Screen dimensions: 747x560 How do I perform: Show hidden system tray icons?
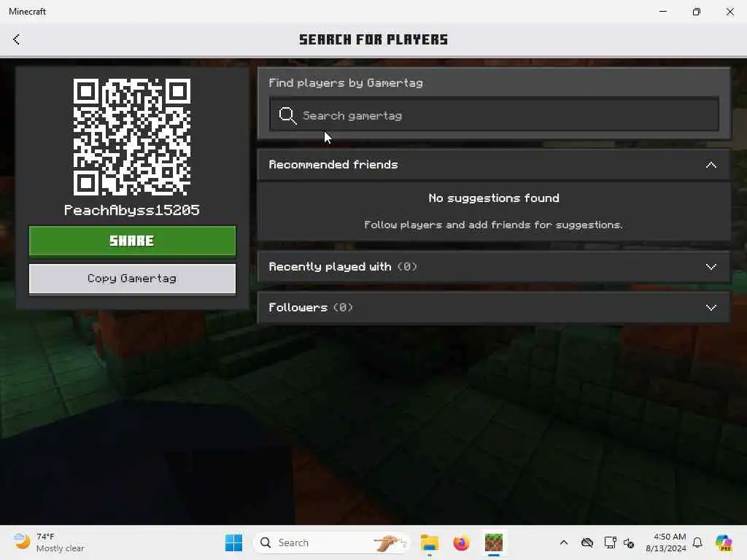pos(564,542)
